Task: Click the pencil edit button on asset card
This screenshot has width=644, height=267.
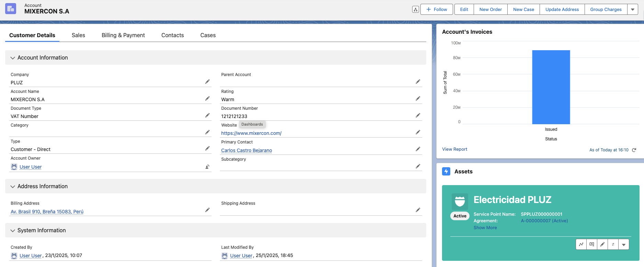Action: point(602,244)
